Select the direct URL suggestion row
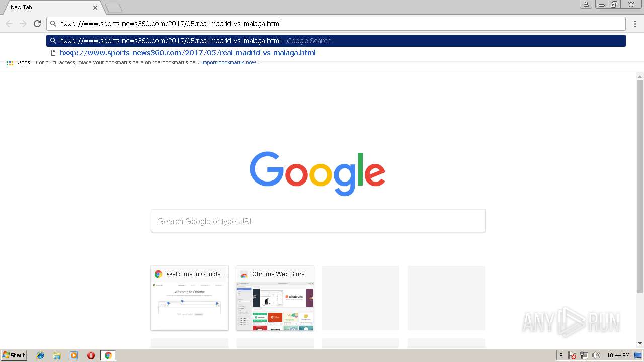Image resolution: width=644 pixels, height=362 pixels. (336, 53)
